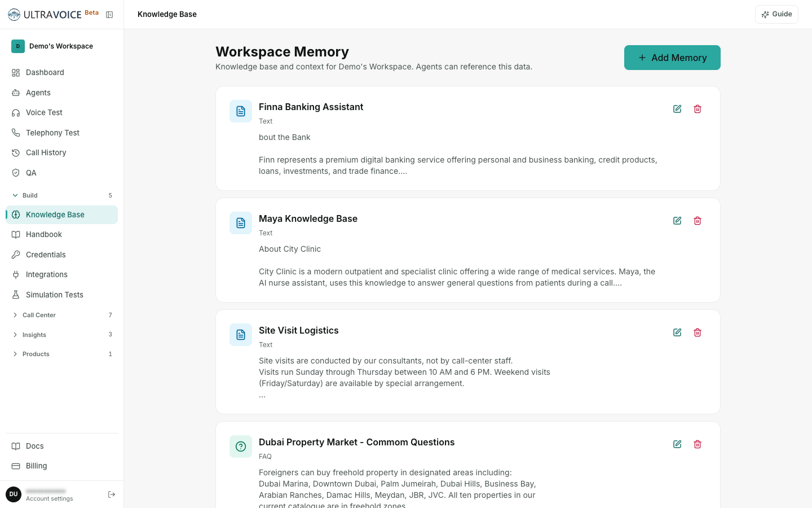This screenshot has width=812, height=508.
Task: Click the Call History clock icon
Action: point(16,152)
